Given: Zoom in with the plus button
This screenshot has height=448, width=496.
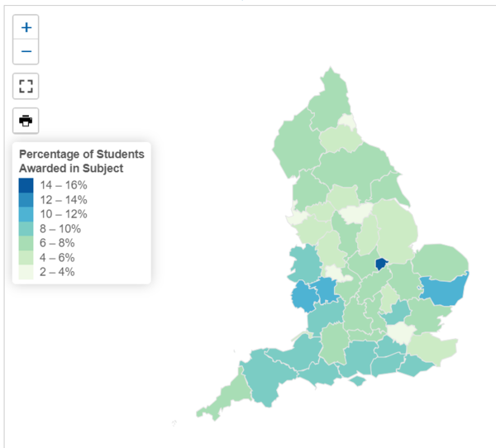Looking at the screenshot, I should 26,27.
